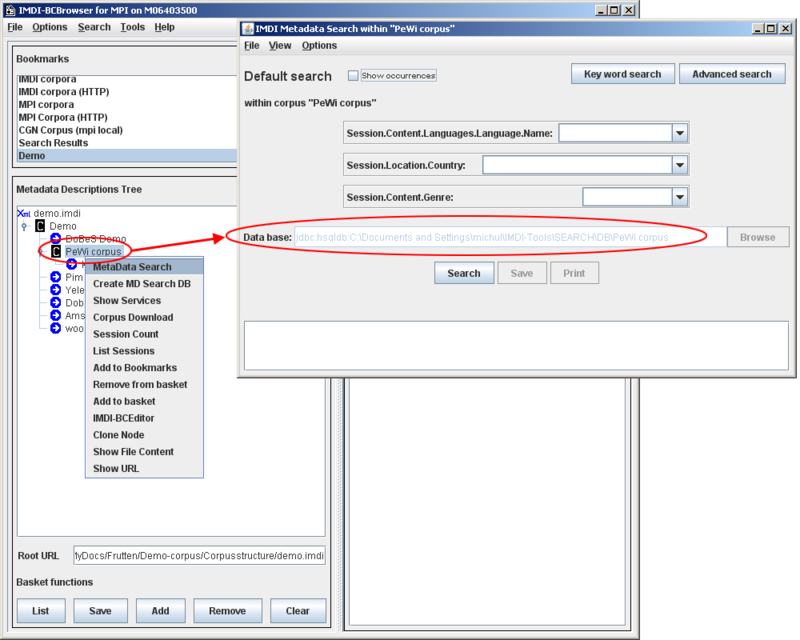800x640 pixels.
Task: Select the circled PeWi corpus node icon
Action: pyautogui.click(x=56, y=251)
